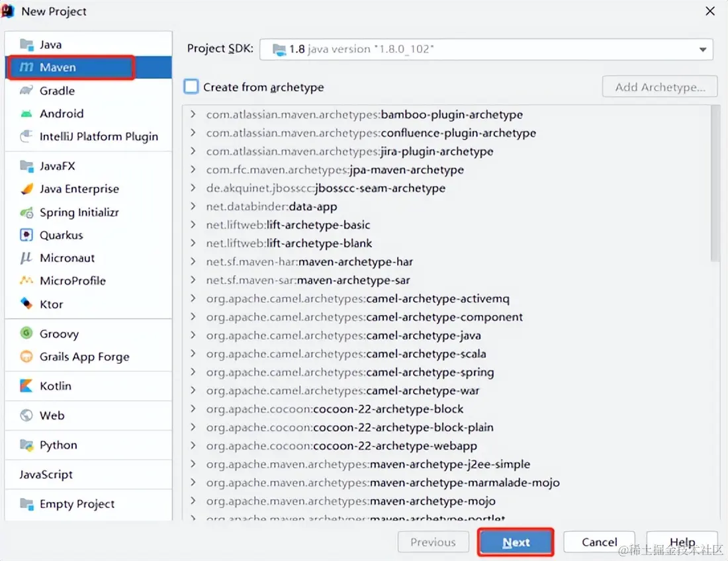Click the Web globe icon

tap(26, 415)
